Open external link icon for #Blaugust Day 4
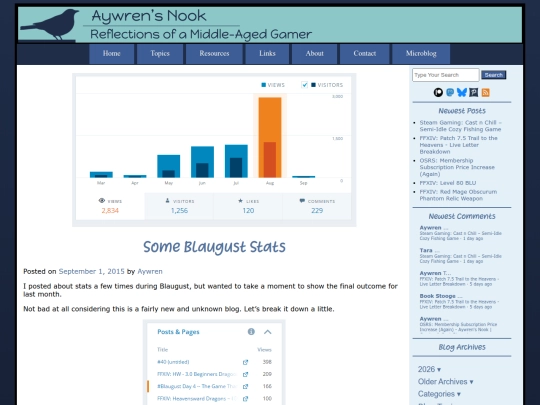Viewport: 540px width, 405px height. click(245, 386)
